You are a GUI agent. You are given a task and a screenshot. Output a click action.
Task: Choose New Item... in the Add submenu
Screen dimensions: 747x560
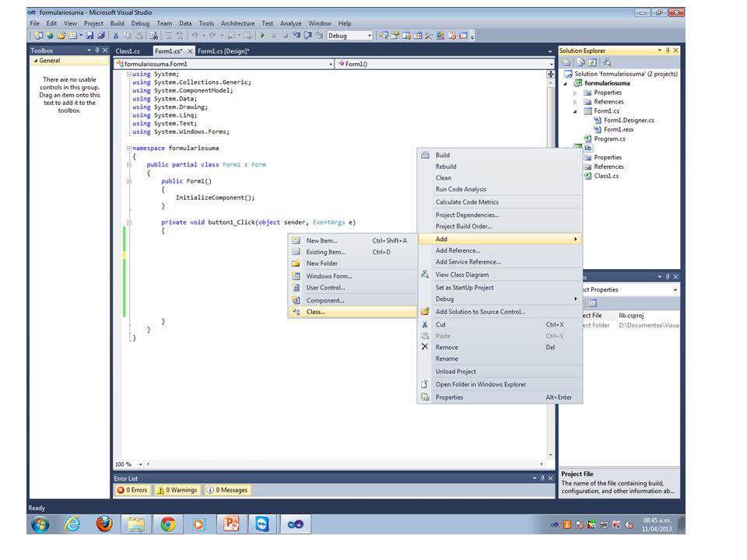[352, 240]
